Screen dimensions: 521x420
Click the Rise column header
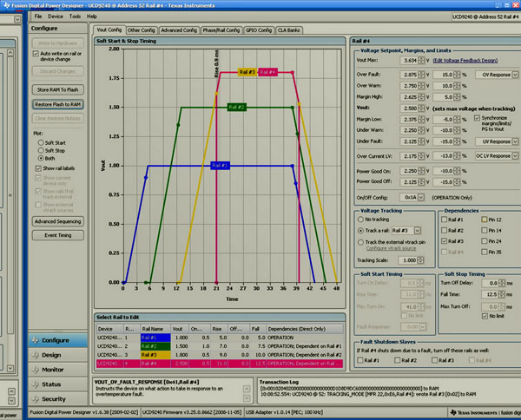tap(219, 329)
